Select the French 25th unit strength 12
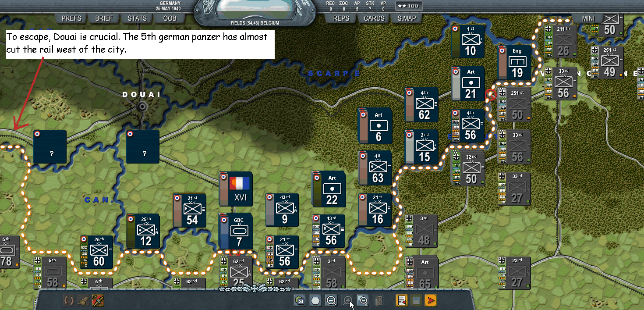 (x=143, y=231)
